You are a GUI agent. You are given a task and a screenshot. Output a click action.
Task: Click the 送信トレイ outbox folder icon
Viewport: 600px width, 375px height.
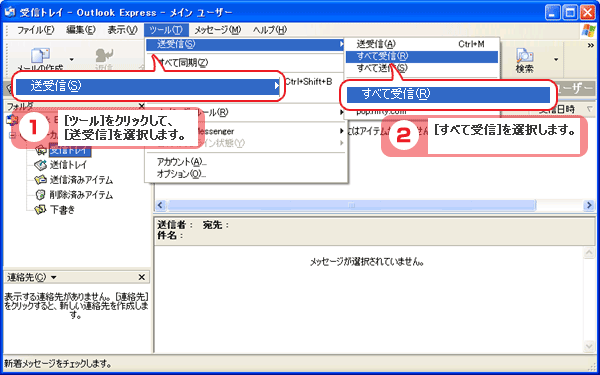41,165
